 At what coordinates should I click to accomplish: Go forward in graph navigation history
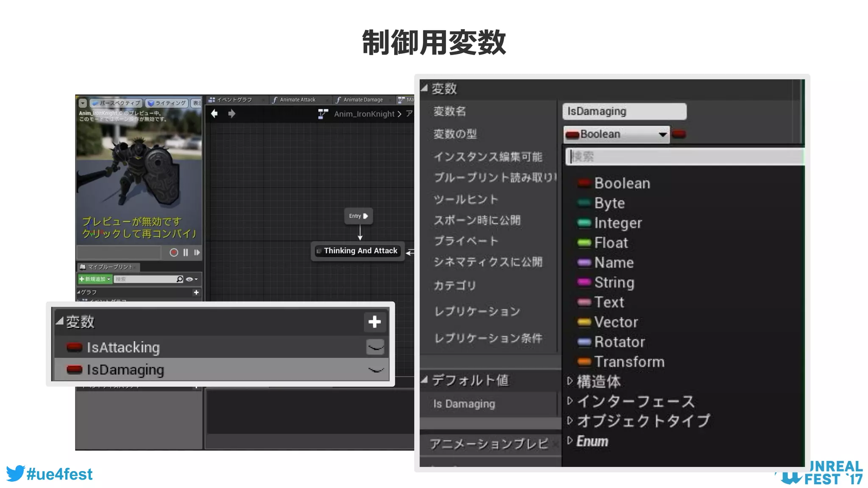tap(231, 114)
